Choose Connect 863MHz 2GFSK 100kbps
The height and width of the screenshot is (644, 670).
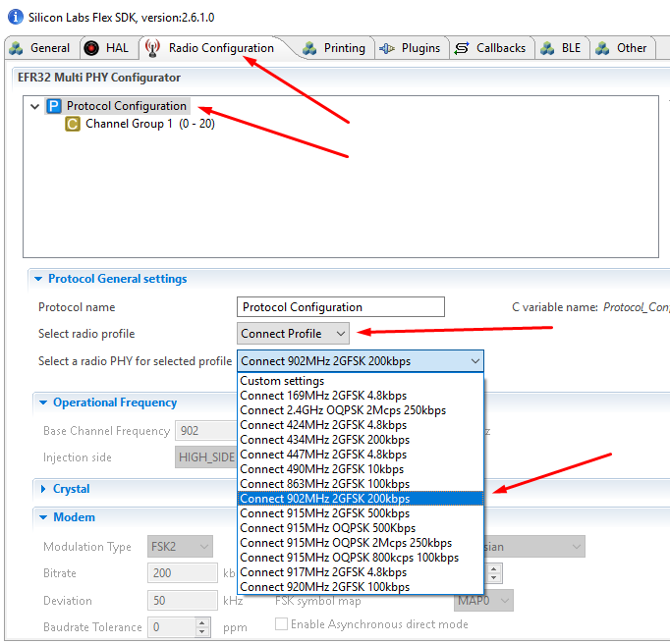(x=361, y=484)
